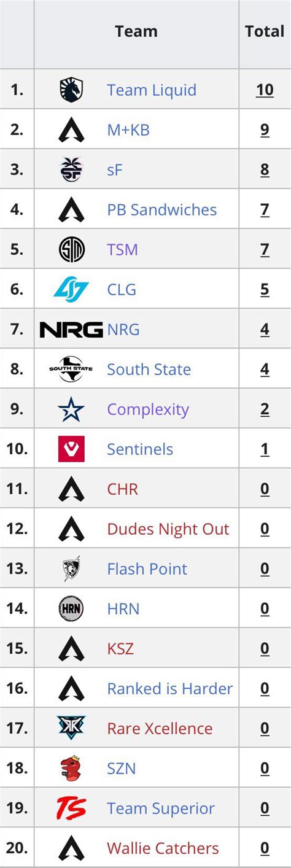This screenshot has width=291, height=868.
Task: Click the CLG blue logo
Action: point(71,289)
